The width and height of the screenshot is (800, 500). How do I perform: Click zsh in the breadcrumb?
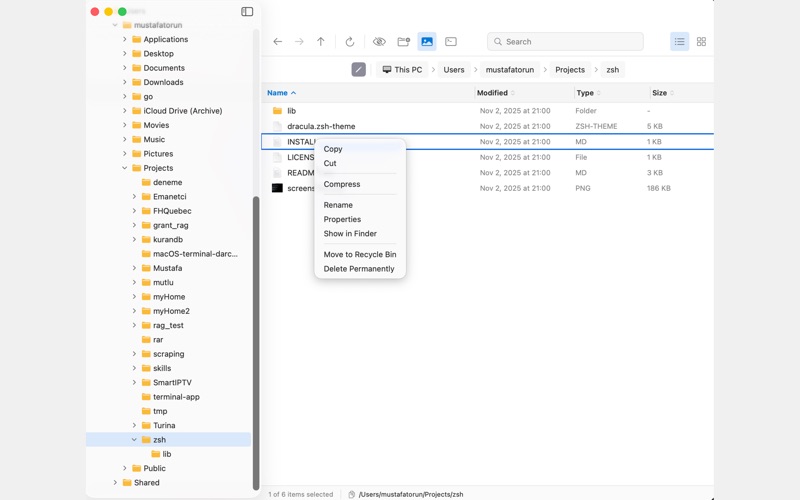(x=613, y=70)
